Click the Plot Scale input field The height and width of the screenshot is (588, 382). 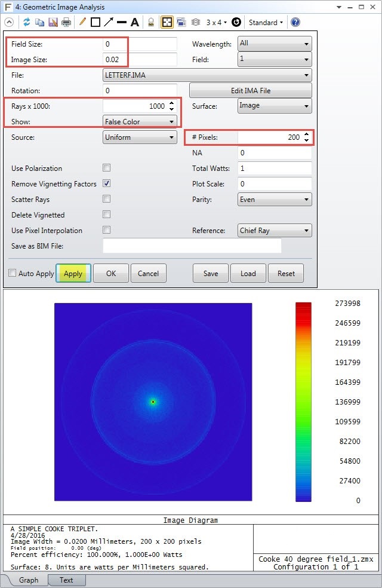(x=275, y=184)
